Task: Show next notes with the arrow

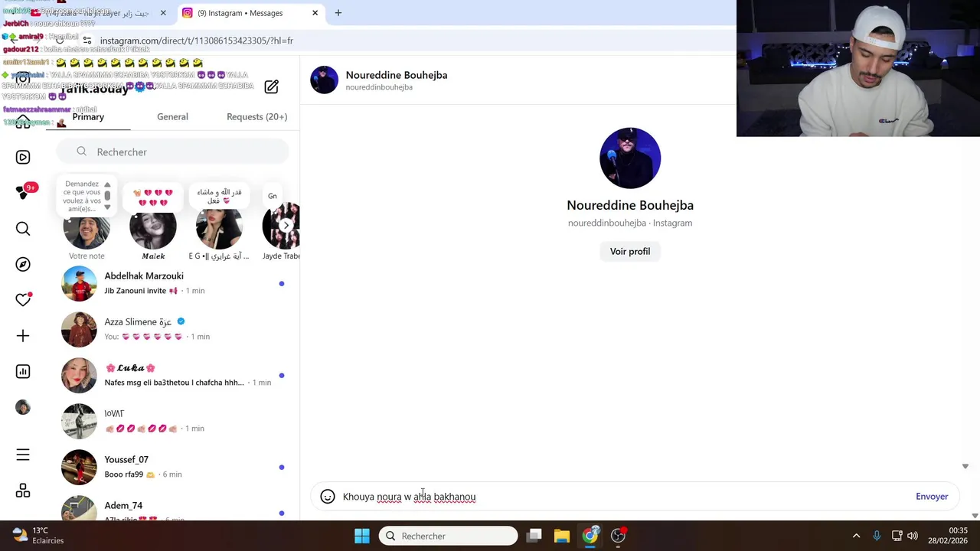Action: click(x=286, y=225)
